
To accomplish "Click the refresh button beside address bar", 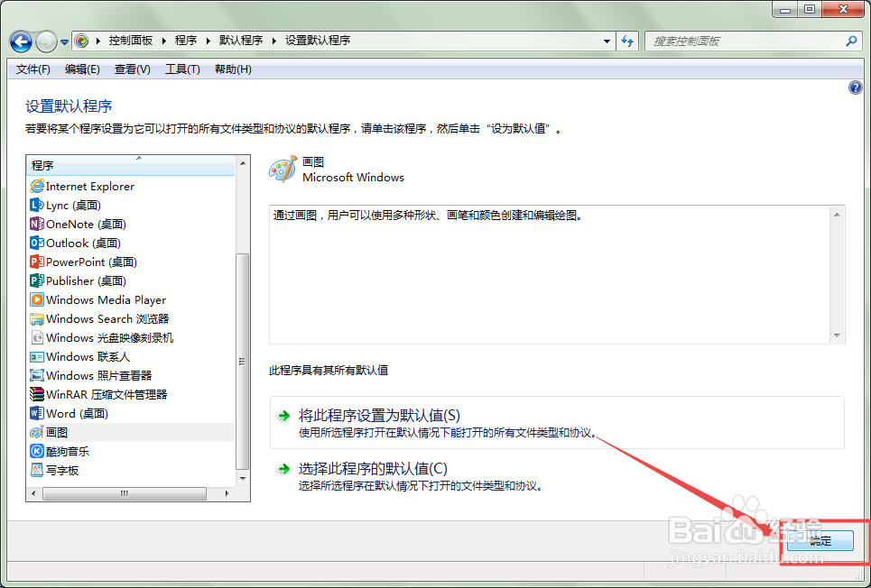I will [x=627, y=41].
